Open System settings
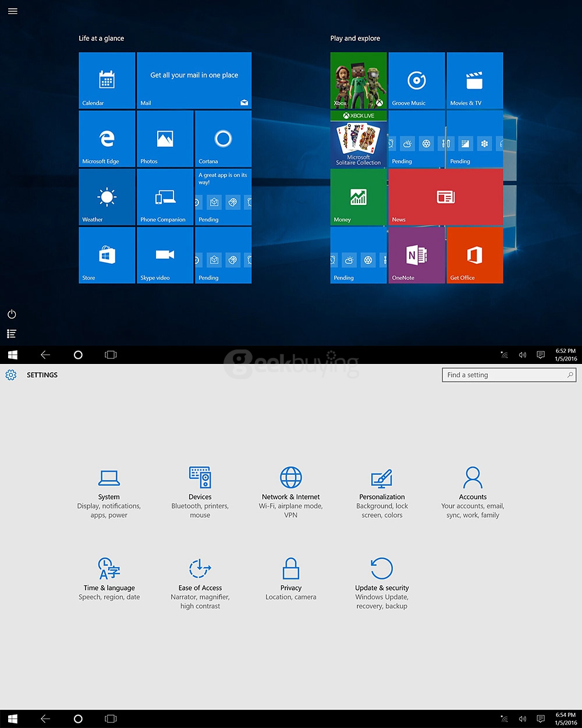The height and width of the screenshot is (728, 582). [109, 492]
